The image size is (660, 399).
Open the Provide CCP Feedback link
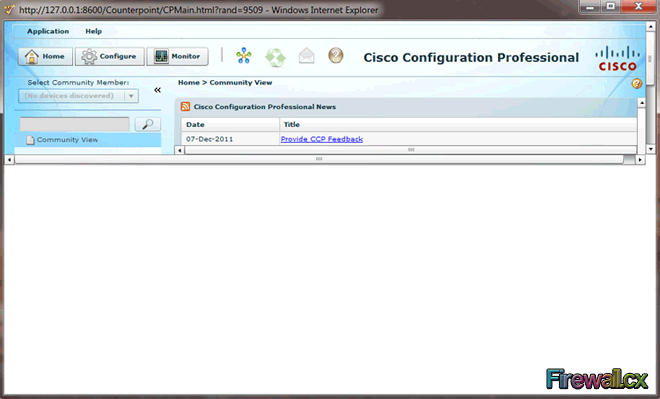[322, 139]
